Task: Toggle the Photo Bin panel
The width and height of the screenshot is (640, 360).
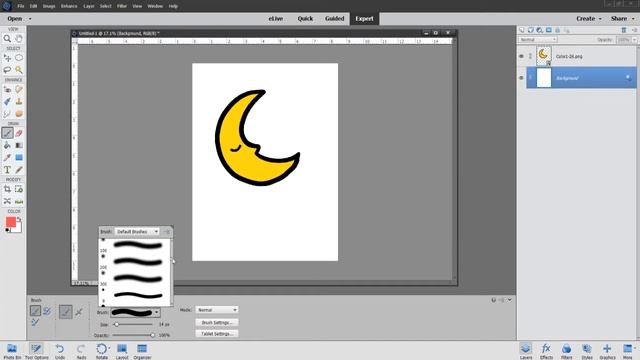Action: [12, 351]
